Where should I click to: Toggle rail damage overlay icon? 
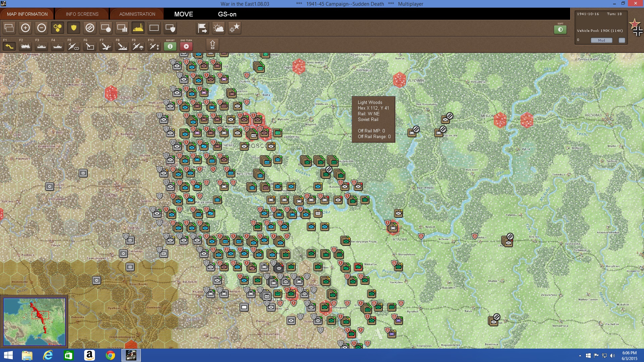click(90, 28)
